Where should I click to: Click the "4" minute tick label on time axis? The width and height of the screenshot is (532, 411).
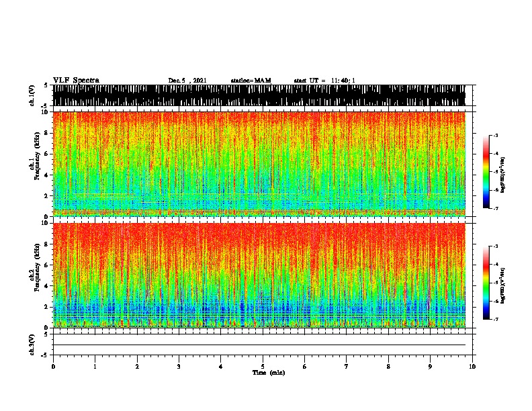(x=221, y=367)
